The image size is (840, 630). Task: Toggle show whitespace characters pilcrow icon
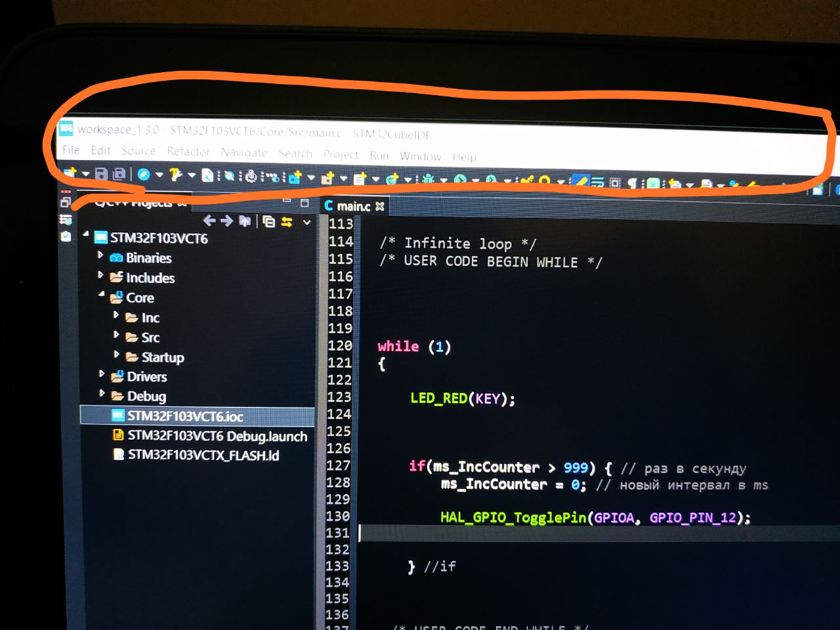click(x=632, y=184)
